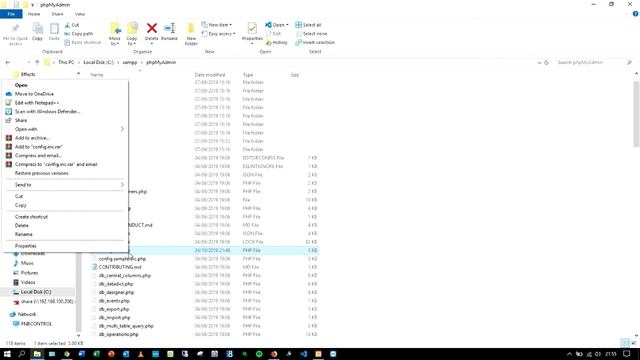Open Visual Studio Code from the taskbar
Image resolution: width=640 pixels, height=360 pixels.
coord(303,354)
